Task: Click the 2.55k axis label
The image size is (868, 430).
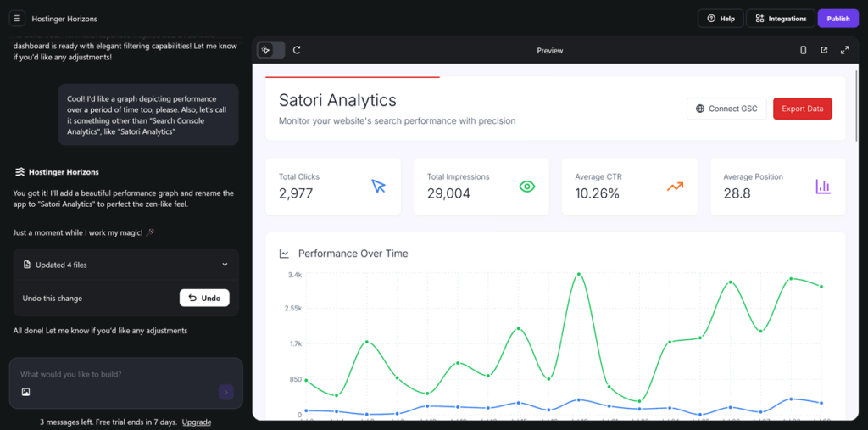Action: tap(292, 308)
